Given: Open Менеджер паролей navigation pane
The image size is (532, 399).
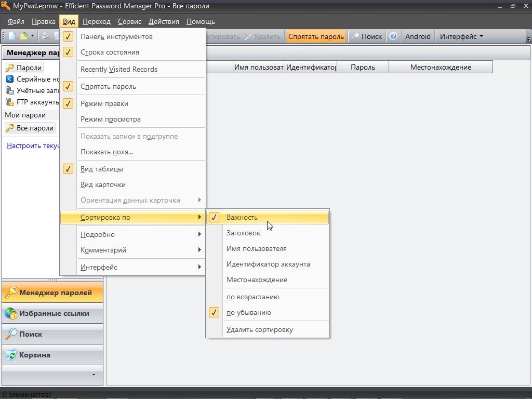Looking at the screenshot, I should click(x=52, y=292).
